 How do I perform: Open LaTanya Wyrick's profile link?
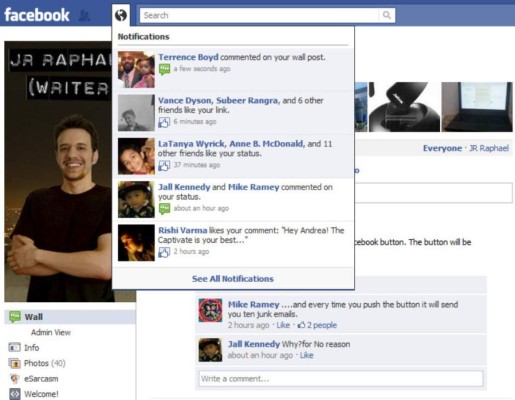coord(192,144)
